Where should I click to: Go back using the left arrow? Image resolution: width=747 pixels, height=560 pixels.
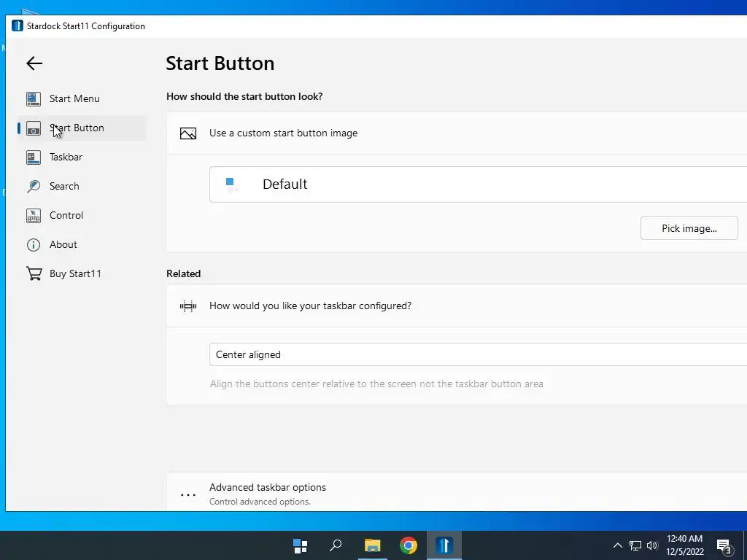(34, 63)
